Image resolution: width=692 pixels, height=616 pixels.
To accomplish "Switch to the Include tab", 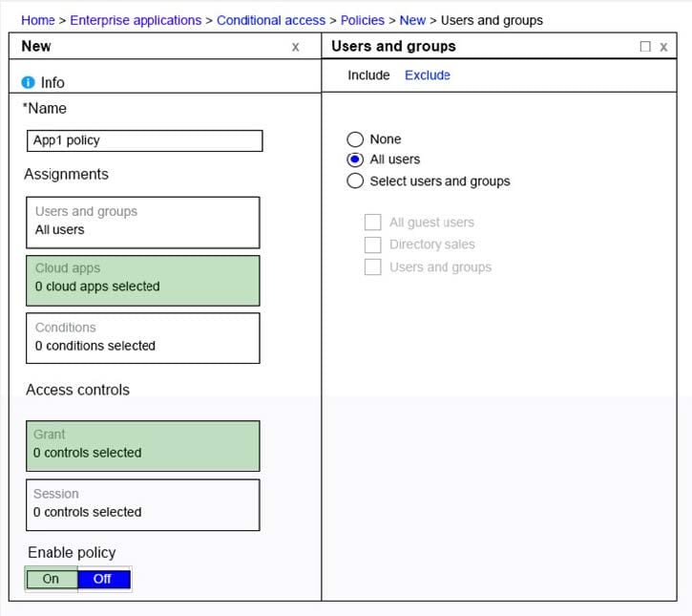I will coord(368,75).
